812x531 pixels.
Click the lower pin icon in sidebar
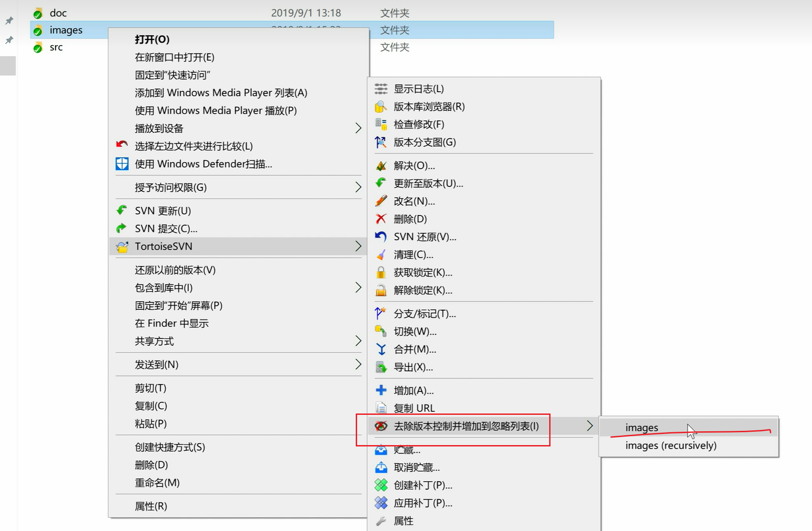[9, 40]
